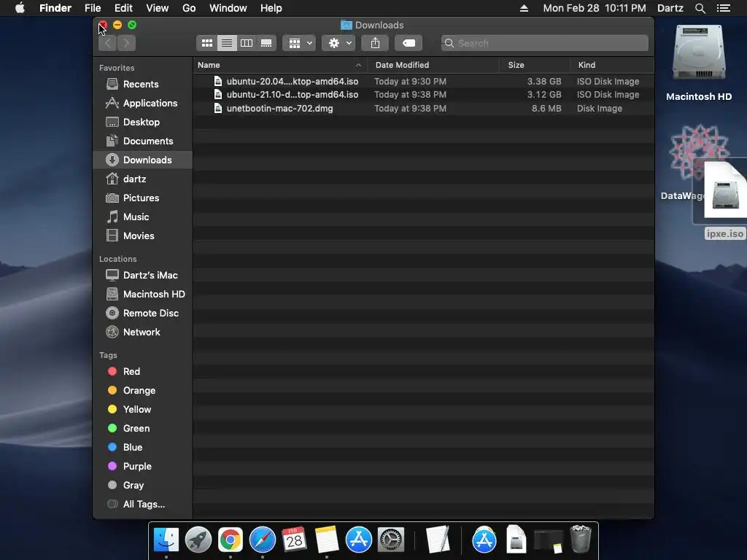The image size is (747, 560).
Task: Open Recents in the sidebar
Action: [141, 85]
